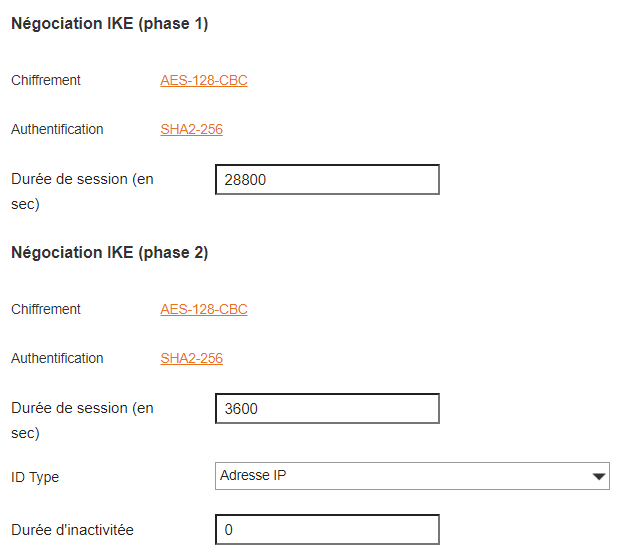Focus the phase 2 session duration field (3600)
632x560 pixels.
click(327, 409)
